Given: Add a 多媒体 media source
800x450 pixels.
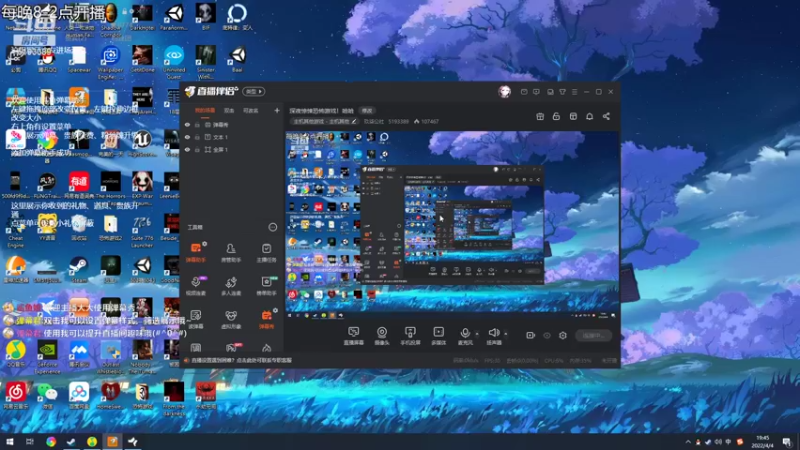Looking at the screenshot, I should coord(438,336).
